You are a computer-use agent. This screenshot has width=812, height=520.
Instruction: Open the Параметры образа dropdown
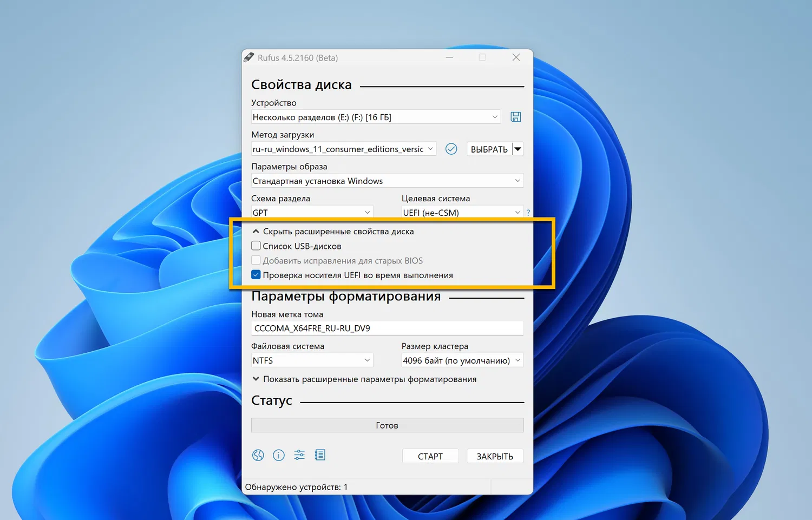coord(387,181)
